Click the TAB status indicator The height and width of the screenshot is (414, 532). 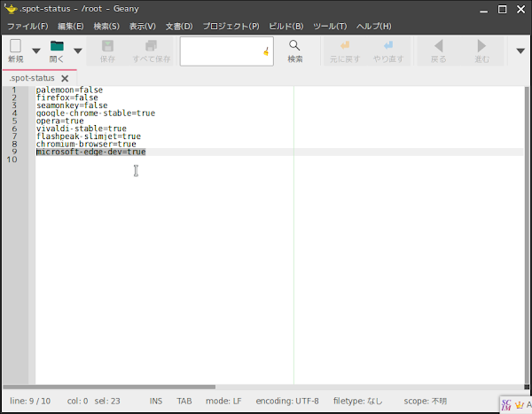pos(184,401)
